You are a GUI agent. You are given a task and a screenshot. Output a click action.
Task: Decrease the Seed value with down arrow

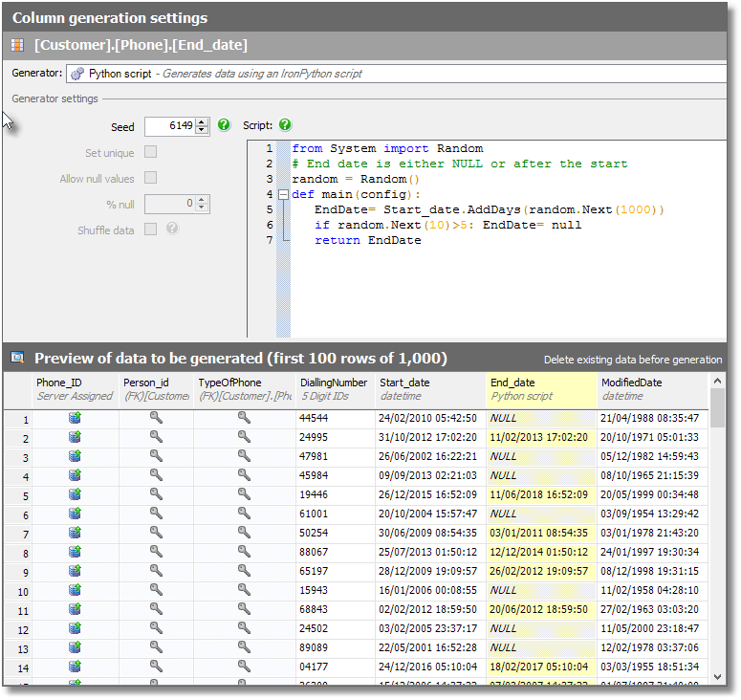click(202, 129)
